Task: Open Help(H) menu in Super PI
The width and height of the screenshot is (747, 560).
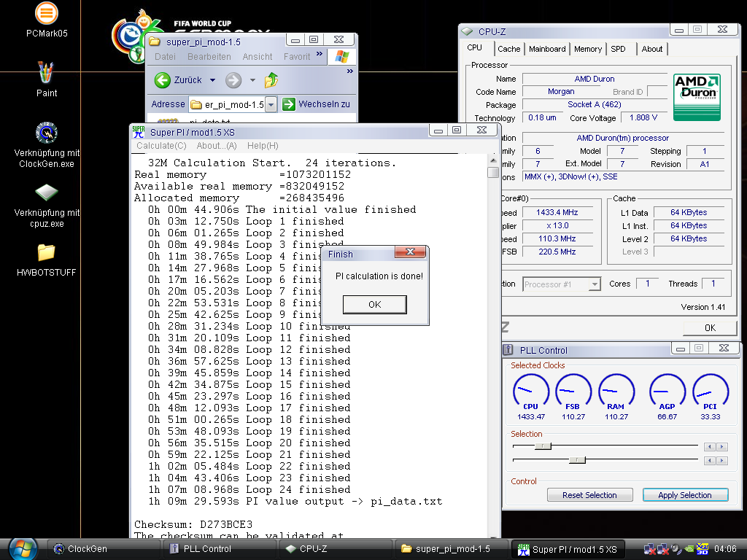Action: point(263,146)
